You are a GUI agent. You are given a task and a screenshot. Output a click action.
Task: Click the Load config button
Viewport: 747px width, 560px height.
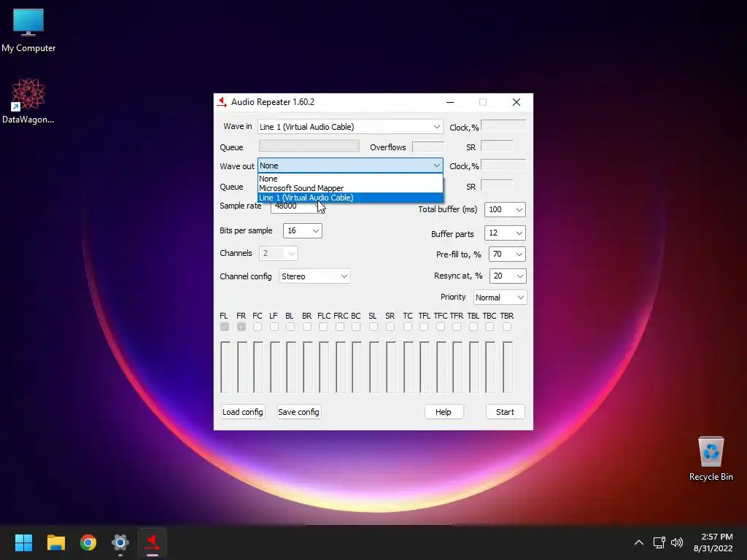click(x=243, y=412)
